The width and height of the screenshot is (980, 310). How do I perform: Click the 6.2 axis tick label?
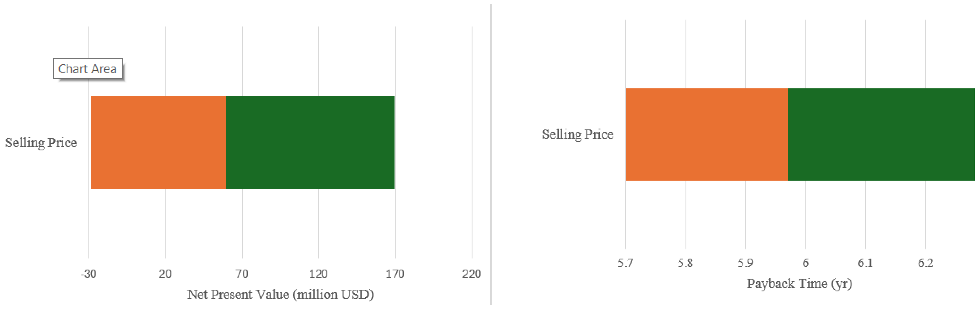pos(925,263)
